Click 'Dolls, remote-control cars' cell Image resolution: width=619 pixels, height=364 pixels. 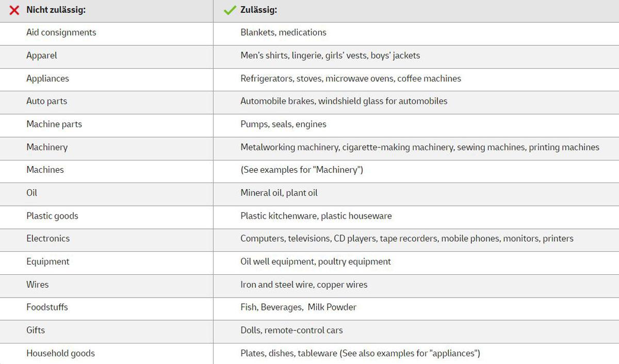291,330
